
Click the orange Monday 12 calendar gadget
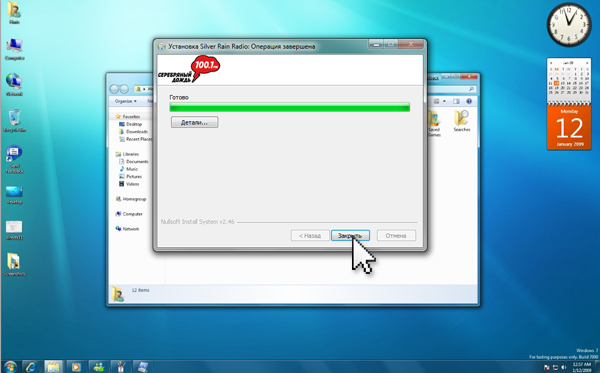pyautogui.click(x=569, y=127)
